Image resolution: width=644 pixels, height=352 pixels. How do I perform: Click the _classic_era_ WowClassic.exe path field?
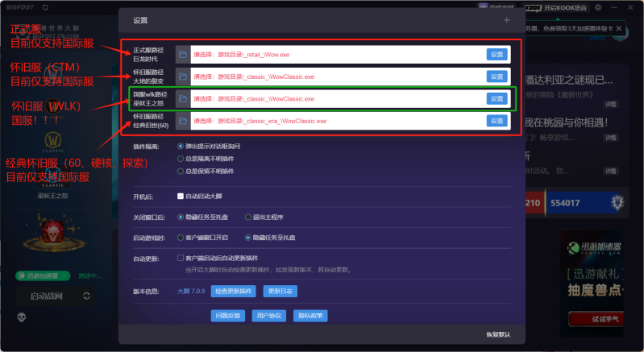click(x=334, y=121)
